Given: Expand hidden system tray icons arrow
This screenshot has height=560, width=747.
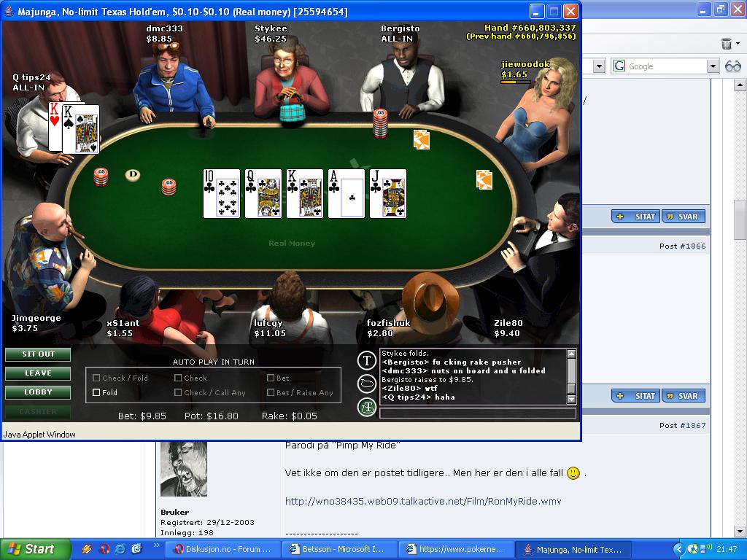Looking at the screenshot, I should click(x=678, y=549).
